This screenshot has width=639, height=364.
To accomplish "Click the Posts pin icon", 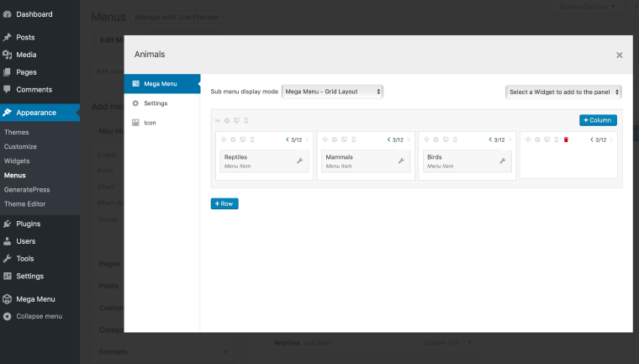I will pos(7,37).
